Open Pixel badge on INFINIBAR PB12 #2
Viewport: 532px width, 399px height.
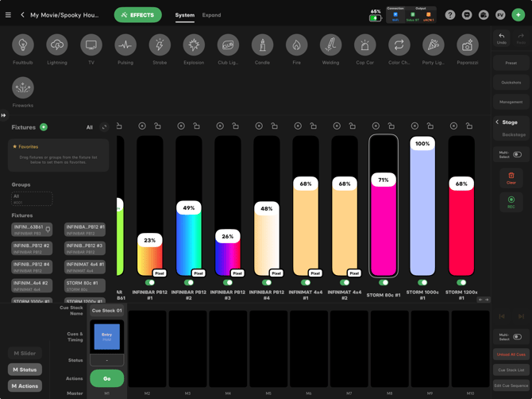pos(199,273)
